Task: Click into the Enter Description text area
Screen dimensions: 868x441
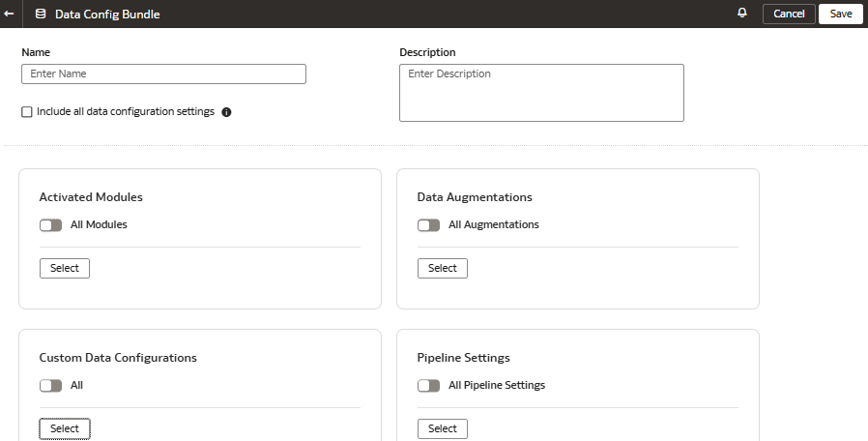Action: click(541, 93)
